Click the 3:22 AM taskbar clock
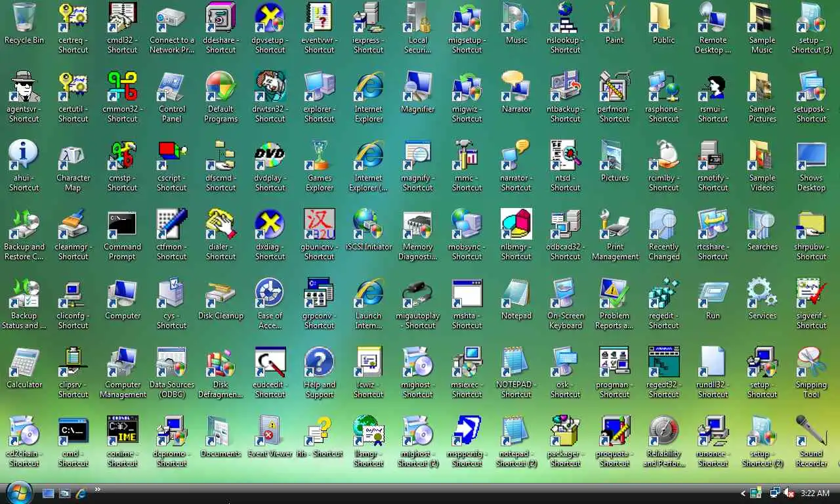The width and height of the screenshot is (840, 504). 815,493
